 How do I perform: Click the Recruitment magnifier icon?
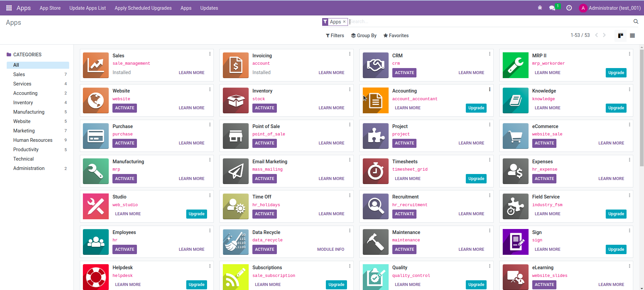tap(376, 206)
